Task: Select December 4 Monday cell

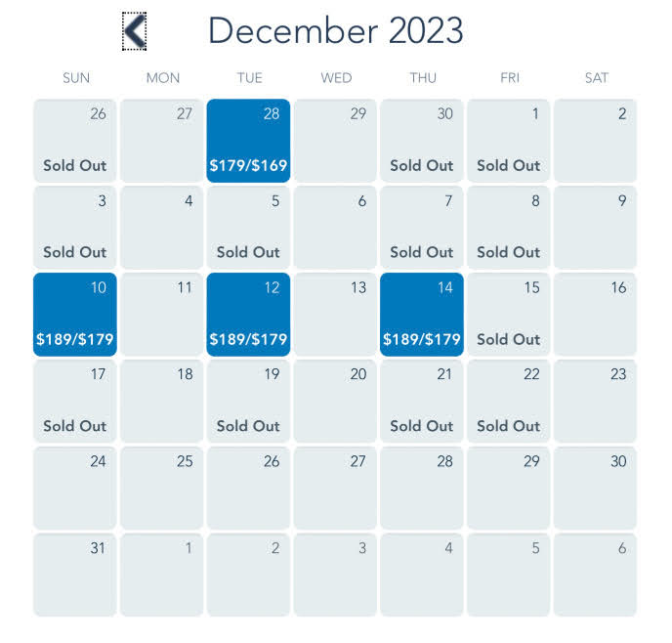Action: 161,228
